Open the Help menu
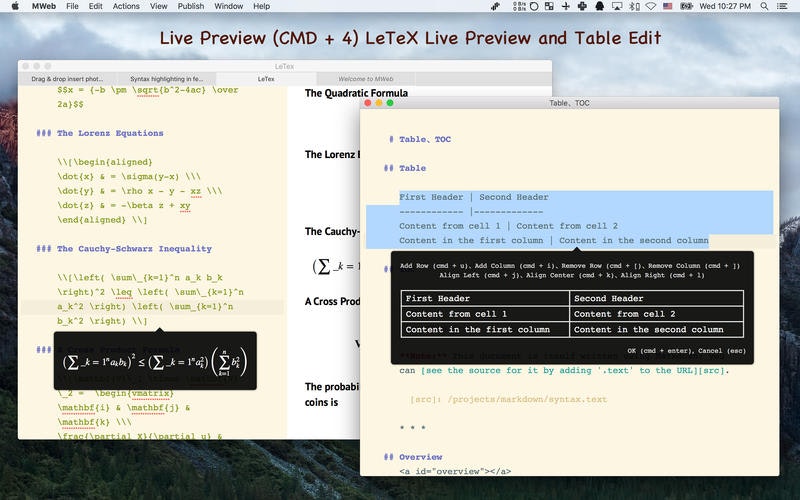 262,6
